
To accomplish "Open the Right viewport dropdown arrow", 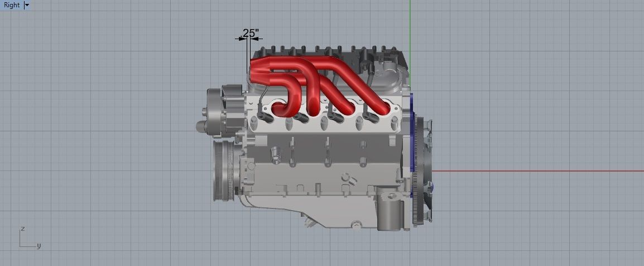I will click(27, 5).
